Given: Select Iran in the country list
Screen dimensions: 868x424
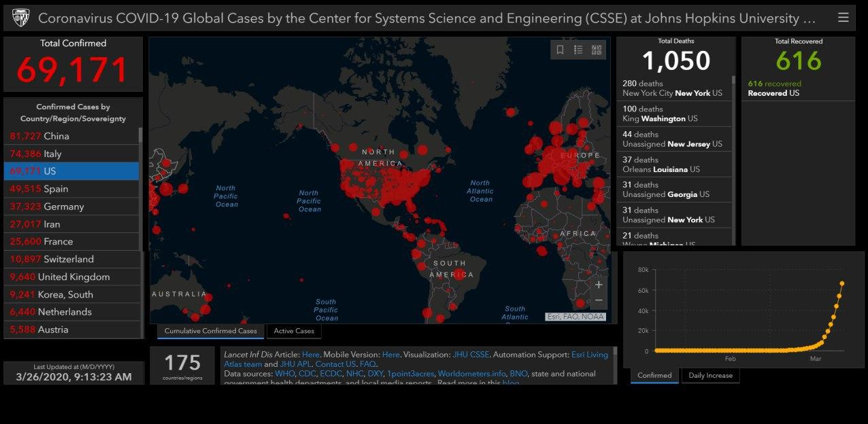Looking at the screenshot, I should pyautogui.click(x=71, y=224).
